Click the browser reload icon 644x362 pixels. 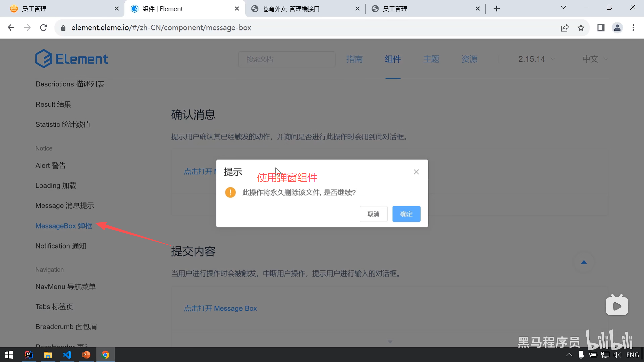43,28
